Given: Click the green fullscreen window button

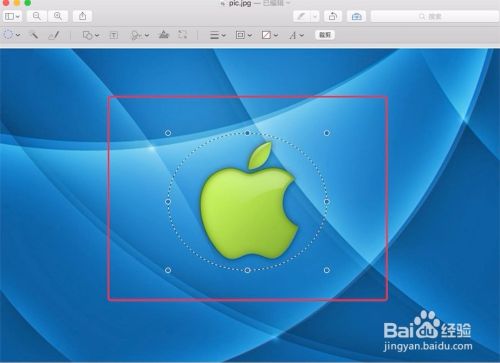Looking at the screenshot, I should pyautogui.click(x=27, y=3).
